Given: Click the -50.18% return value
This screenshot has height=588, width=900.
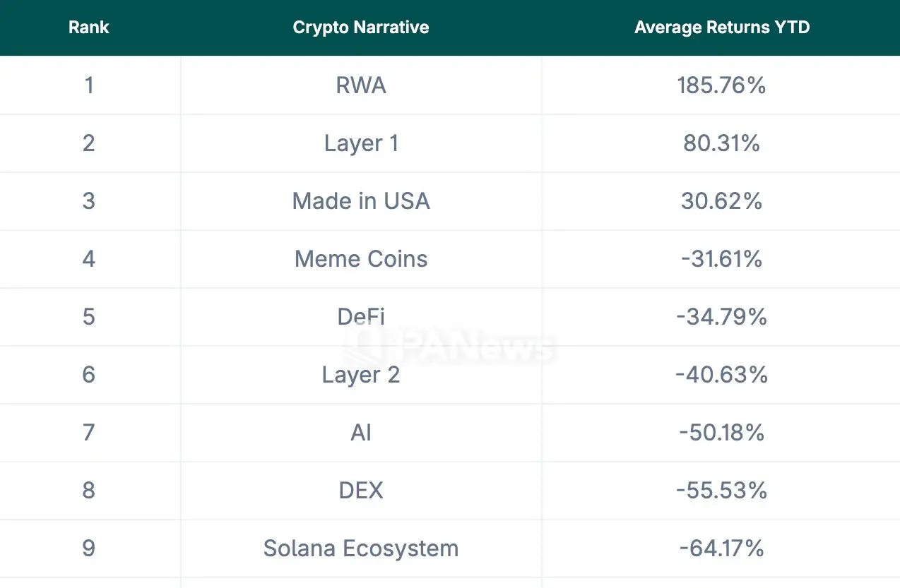Looking at the screenshot, I should [x=721, y=432].
